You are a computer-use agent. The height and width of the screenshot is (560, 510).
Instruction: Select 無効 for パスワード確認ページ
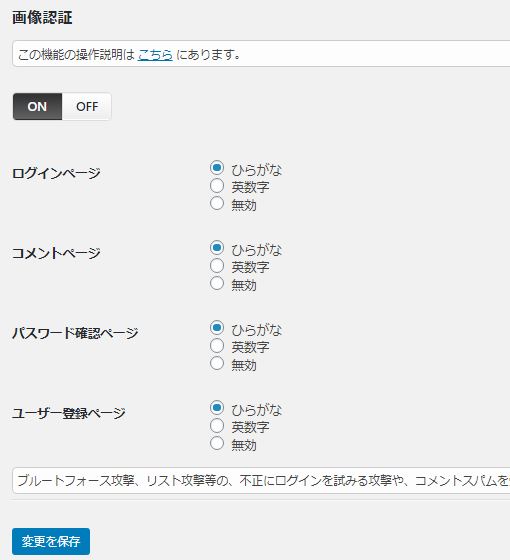pos(217,363)
